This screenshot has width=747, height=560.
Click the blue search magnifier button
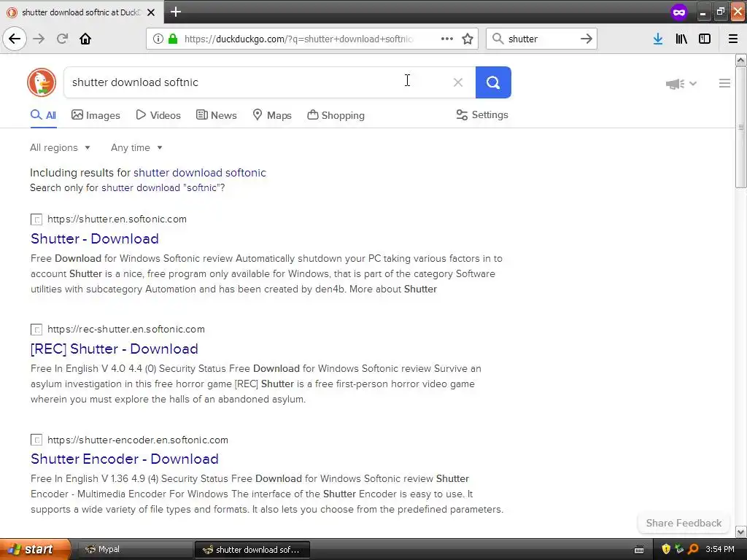point(493,82)
